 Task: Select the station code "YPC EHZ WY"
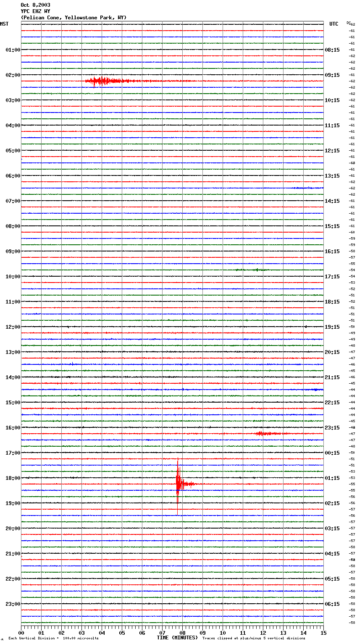click(35, 11)
